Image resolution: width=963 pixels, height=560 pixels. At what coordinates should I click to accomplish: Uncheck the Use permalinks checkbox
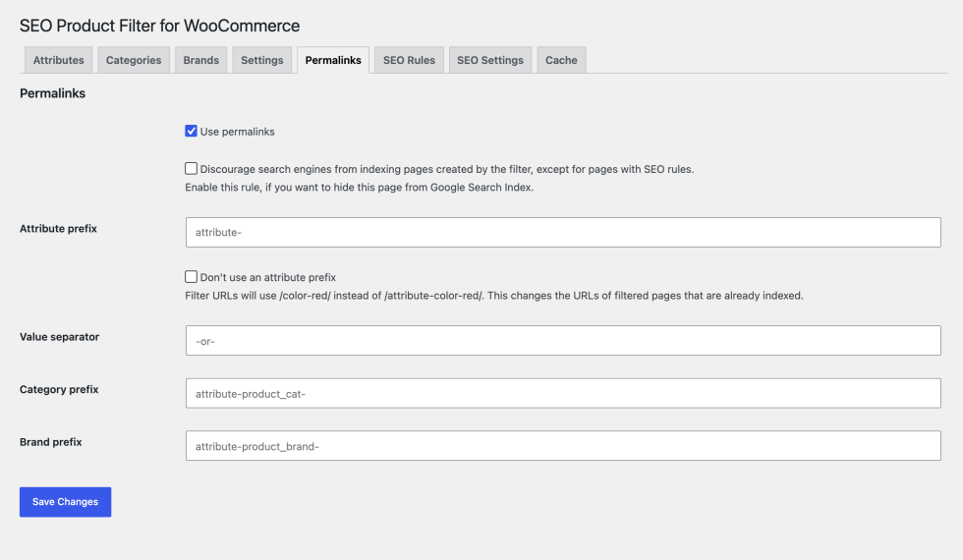(x=191, y=131)
